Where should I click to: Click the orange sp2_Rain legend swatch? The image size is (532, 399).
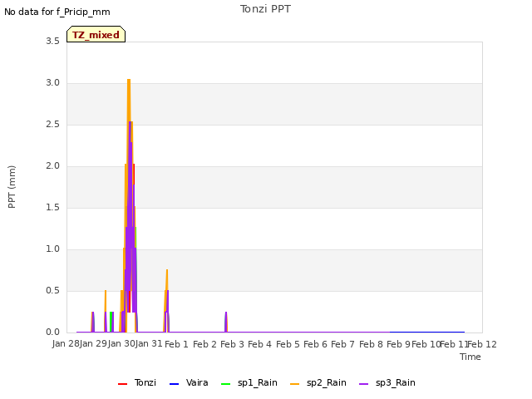[x=294, y=384]
